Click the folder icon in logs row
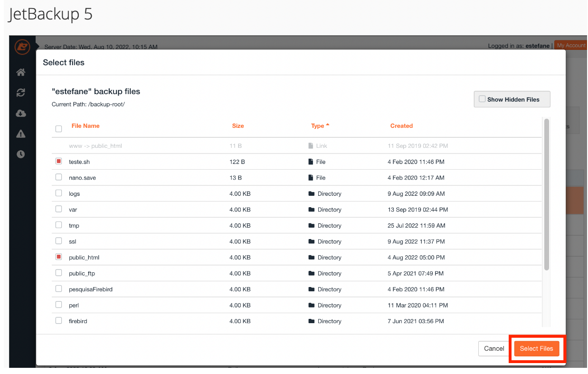The height and width of the screenshot is (374, 588). pyautogui.click(x=312, y=194)
